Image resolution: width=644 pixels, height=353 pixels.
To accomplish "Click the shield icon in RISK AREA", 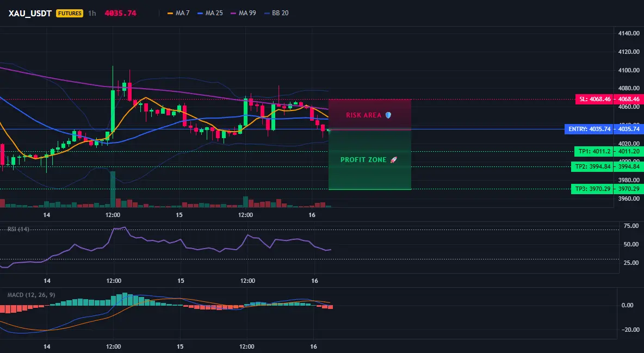I will 388,115.
